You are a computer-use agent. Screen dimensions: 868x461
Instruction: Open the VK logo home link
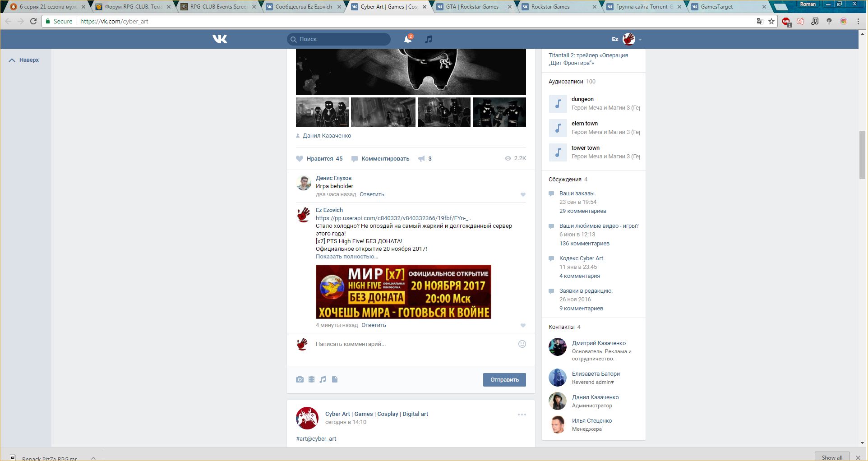[220, 39]
